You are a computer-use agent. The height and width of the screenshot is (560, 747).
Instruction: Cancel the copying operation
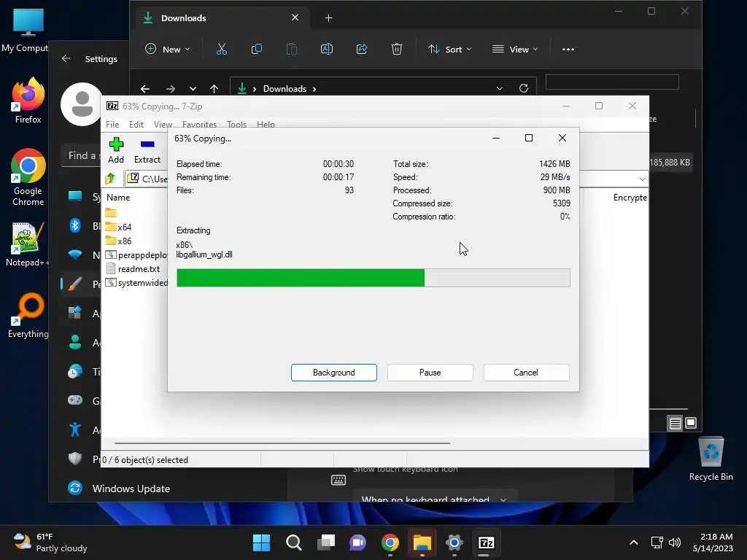[526, 373]
